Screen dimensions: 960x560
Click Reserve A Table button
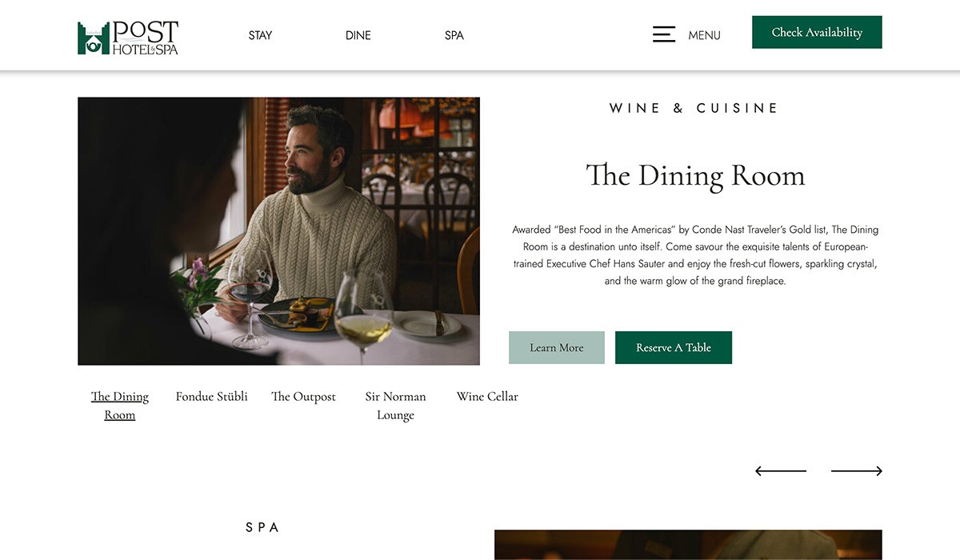click(x=673, y=348)
